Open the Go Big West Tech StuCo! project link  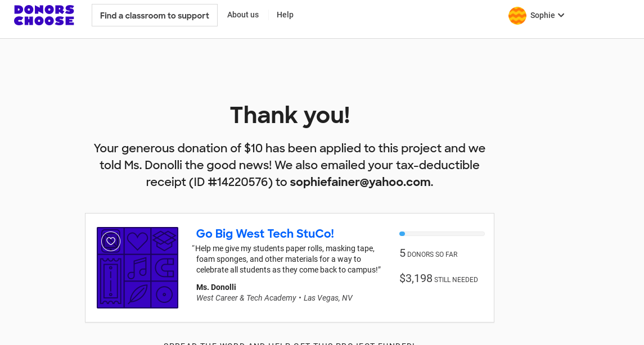(x=265, y=234)
